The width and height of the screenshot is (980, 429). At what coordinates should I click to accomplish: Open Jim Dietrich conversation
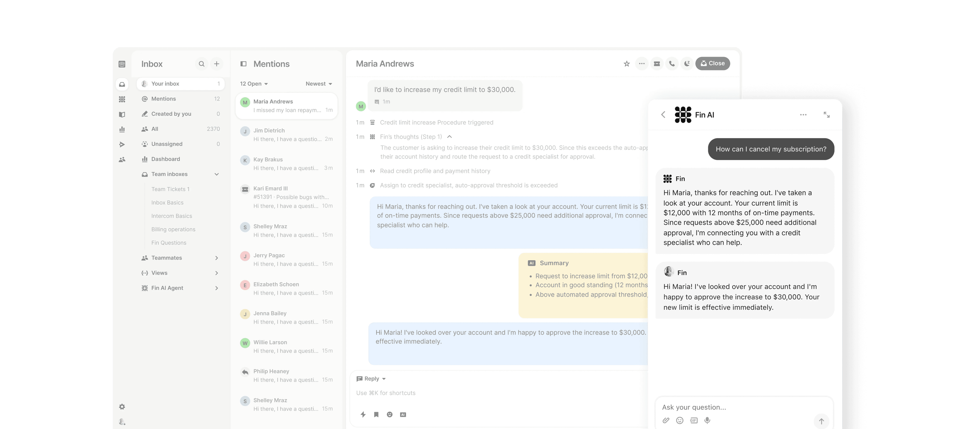pos(286,135)
